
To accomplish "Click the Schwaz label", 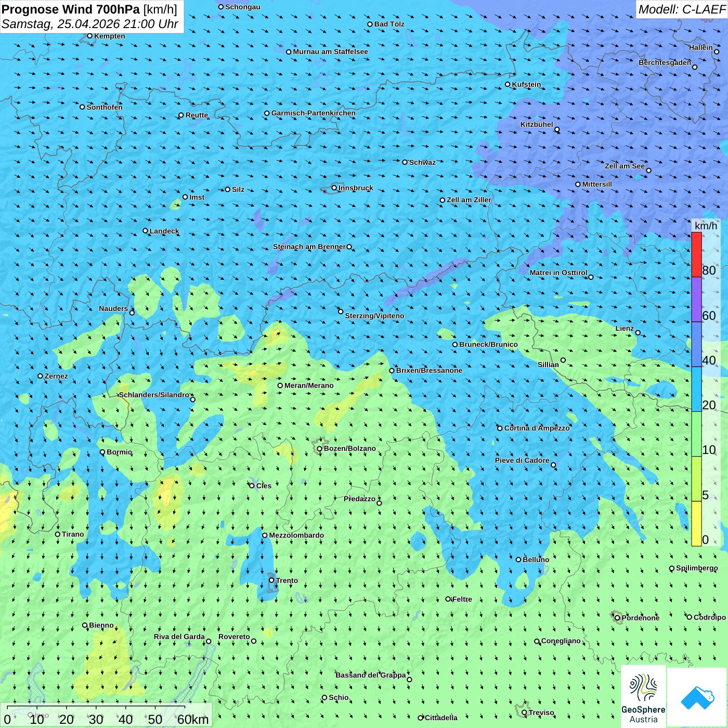I will tap(422, 162).
